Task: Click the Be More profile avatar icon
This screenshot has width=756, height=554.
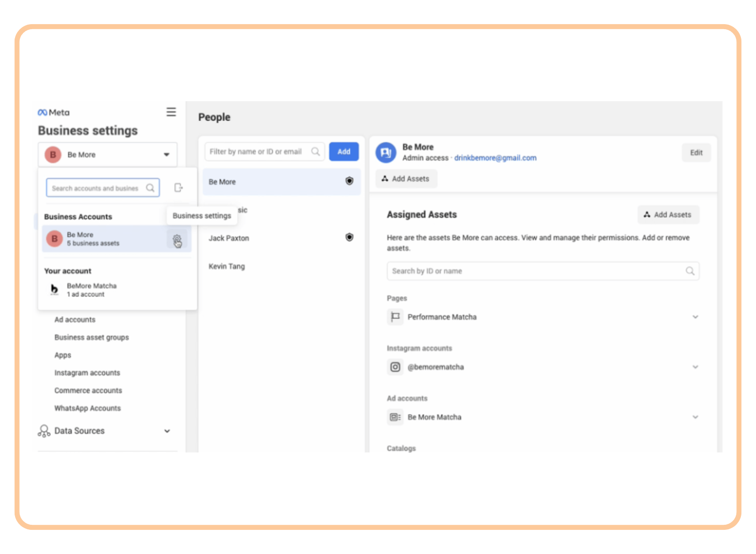Action: point(386,153)
